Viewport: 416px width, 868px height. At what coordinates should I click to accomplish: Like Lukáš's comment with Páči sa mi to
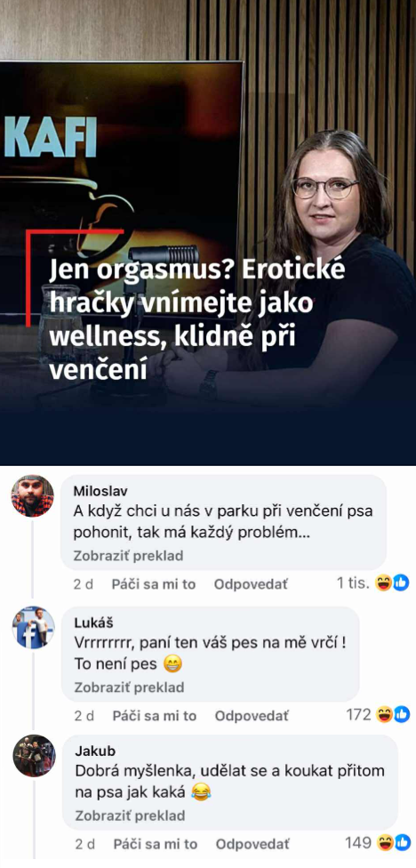[x=155, y=716]
